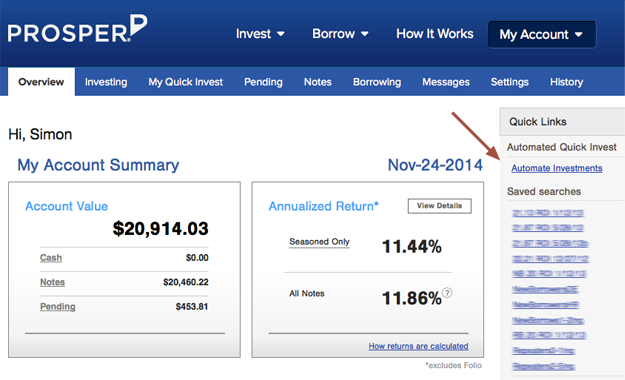Image resolution: width=625 pixels, height=380 pixels.
Task: Open the History tab
Action: coord(566,82)
